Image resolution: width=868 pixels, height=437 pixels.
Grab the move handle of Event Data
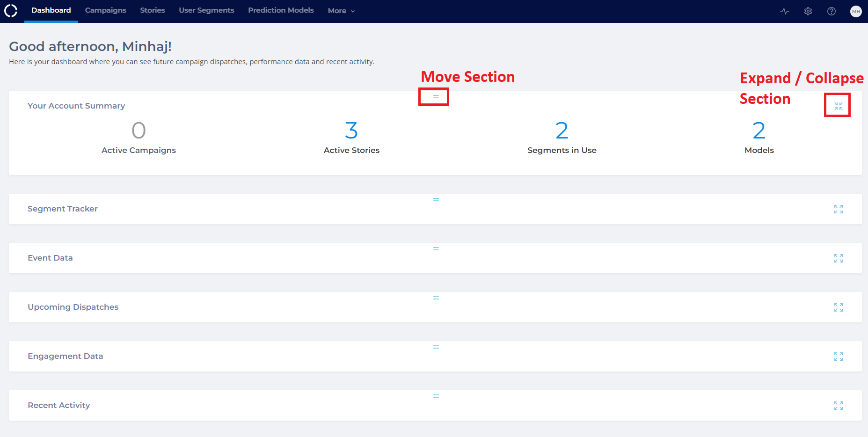pos(436,249)
